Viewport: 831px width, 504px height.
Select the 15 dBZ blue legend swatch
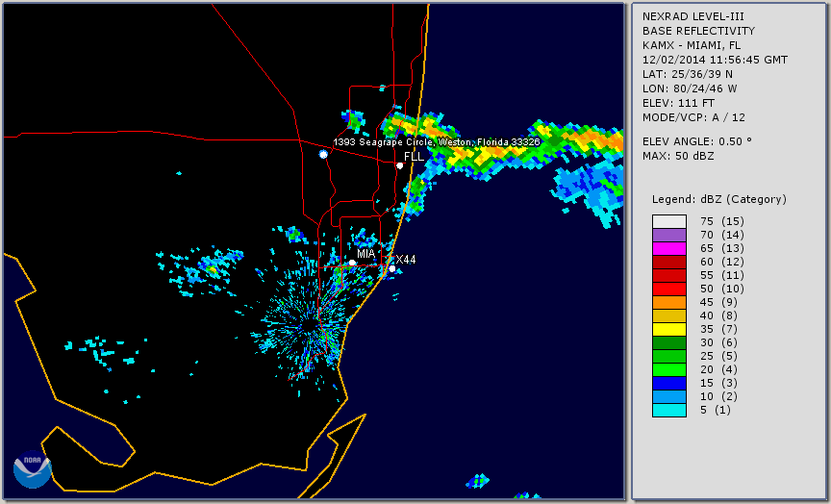[x=669, y=383]
